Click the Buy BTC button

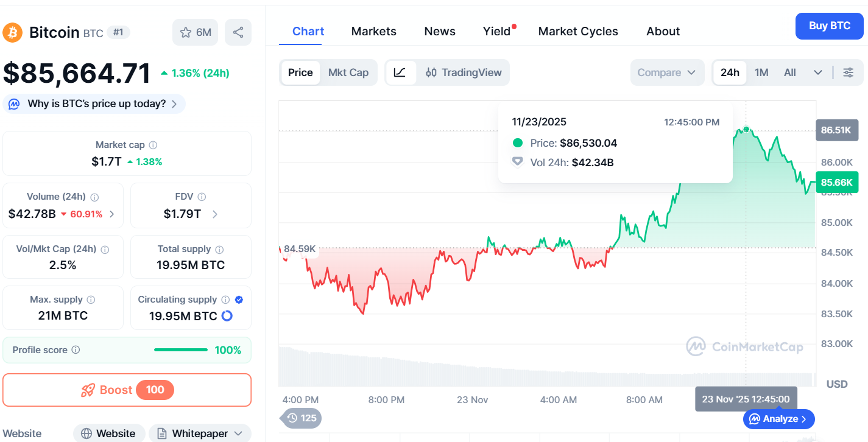tap(830, 26)
